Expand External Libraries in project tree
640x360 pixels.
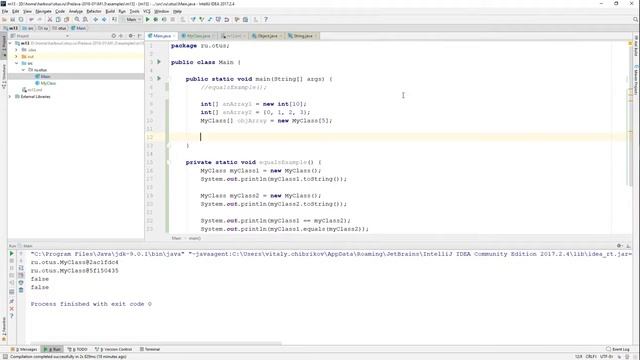(10, 97)
